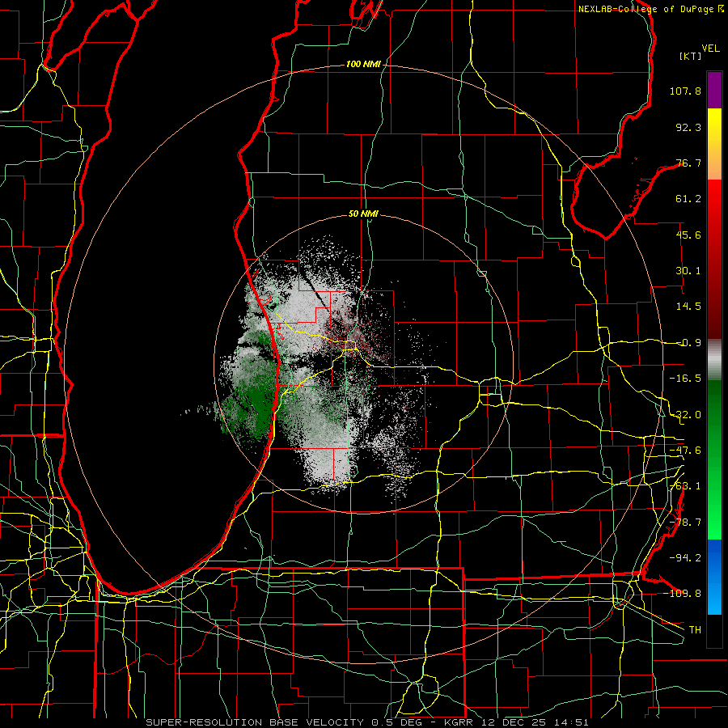
Task: Click the 14.5 scale value
Action: click(688, 307)
